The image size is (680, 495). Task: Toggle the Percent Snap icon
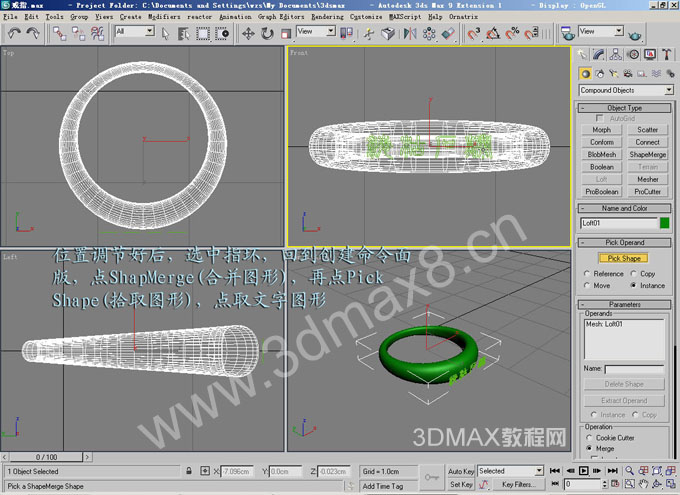512,33
